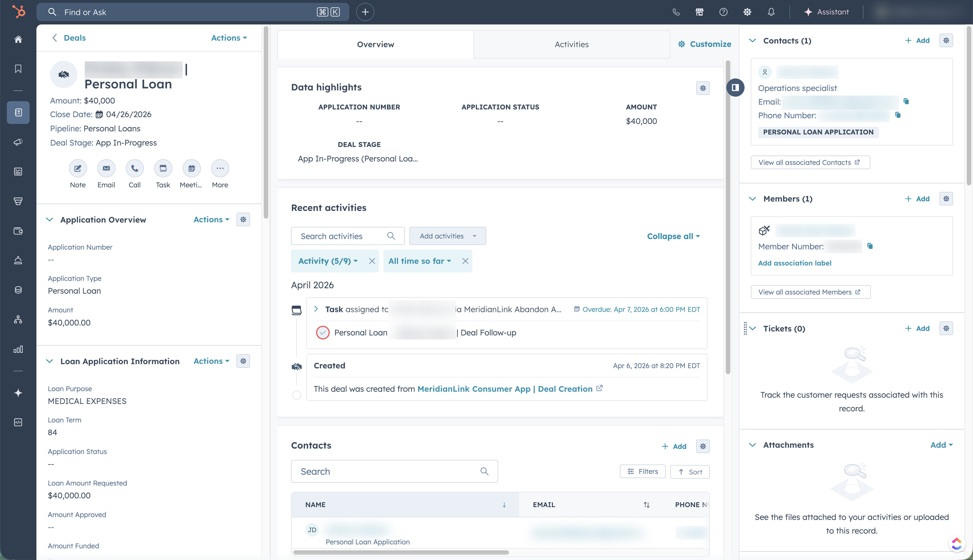The height and width of the screenshot is (560, 973).
Task: Remove the Activity (5/9) filter
Action: [372, 261]
